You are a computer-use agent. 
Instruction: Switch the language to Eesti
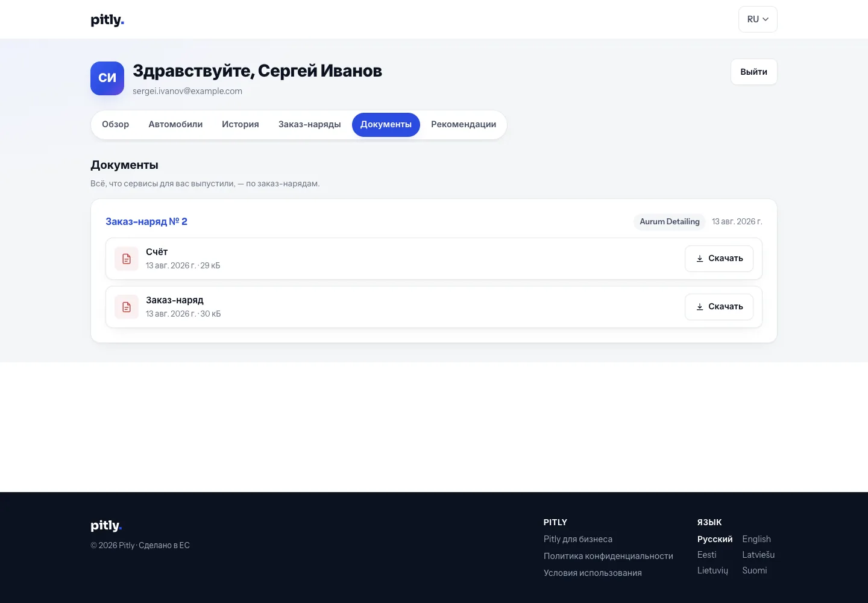pyautogui.click(x=707, y=555)
